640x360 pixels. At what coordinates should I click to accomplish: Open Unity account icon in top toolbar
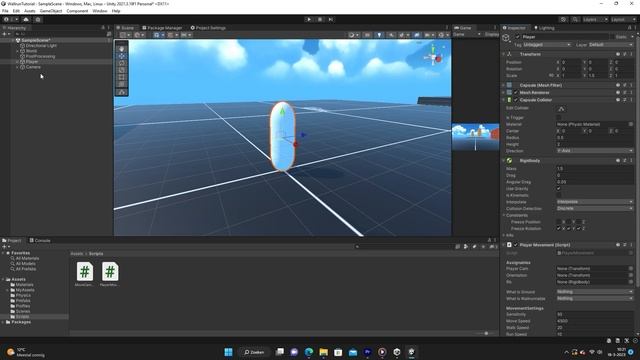point(7,19)
